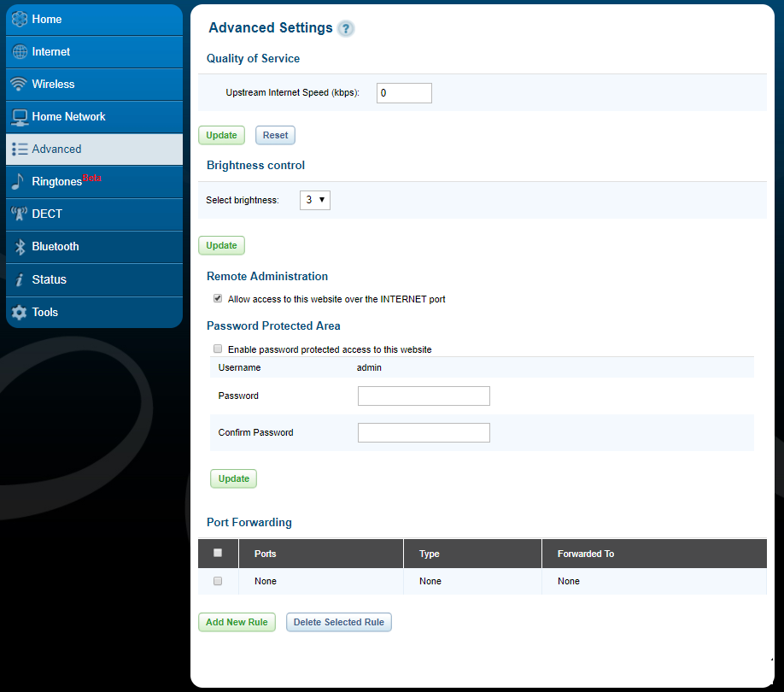Disable access over the INTERNET port
Image resolution: width=784 pixels, height=692 pixels.
[218, 298]
